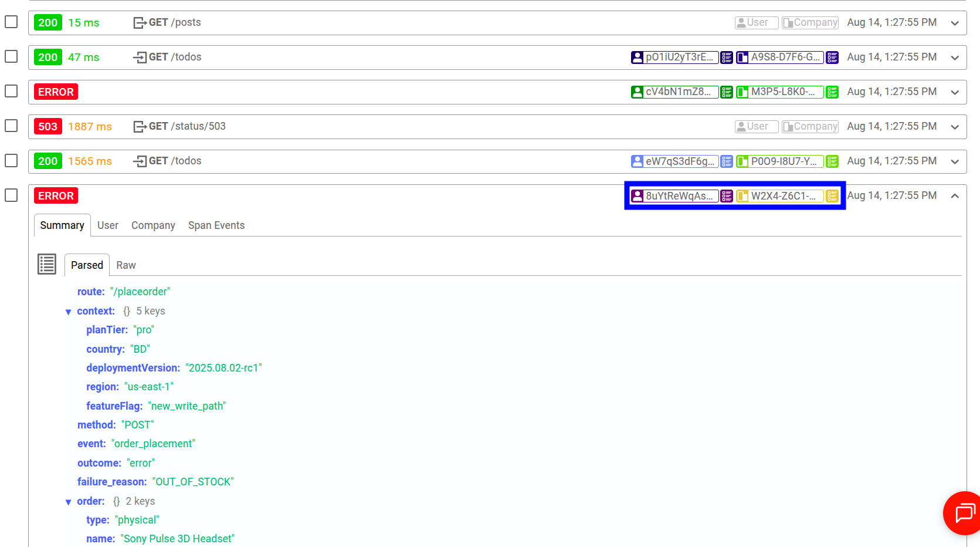
Task: Click the details icon next to the cV4bN1mZ8 user token
Action: click(727, 92)
